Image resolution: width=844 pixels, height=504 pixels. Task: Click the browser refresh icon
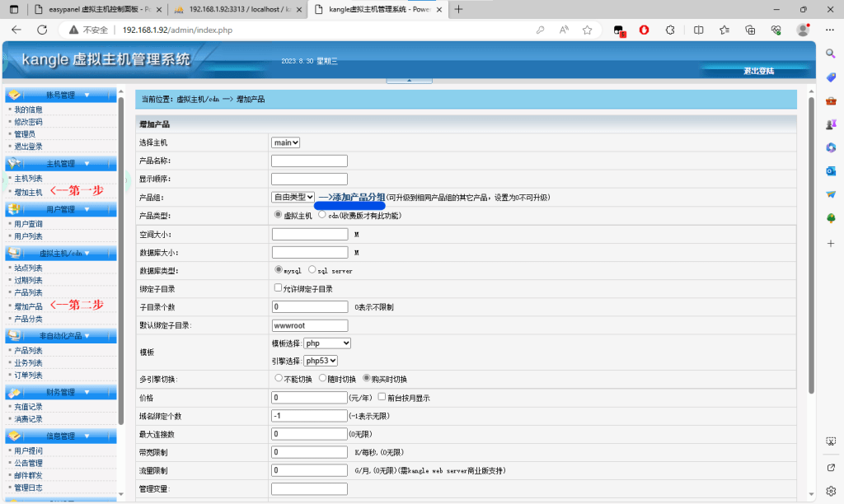tap(42, 30)
